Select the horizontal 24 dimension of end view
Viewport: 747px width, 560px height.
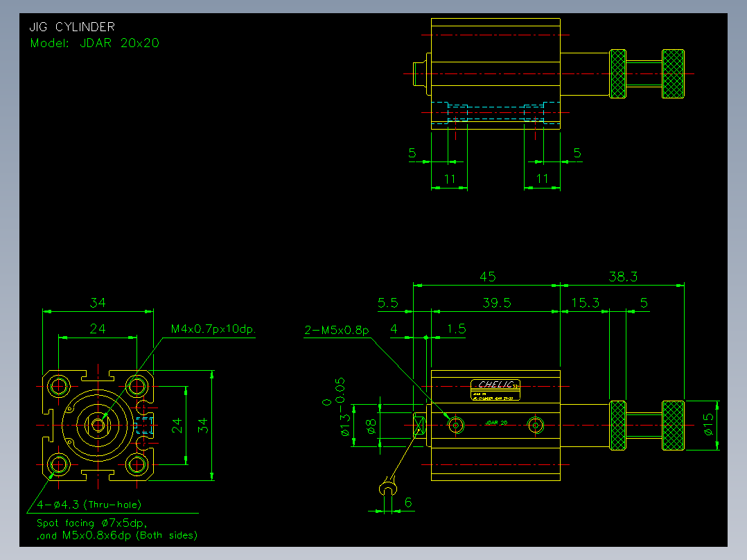pos(98,329)
